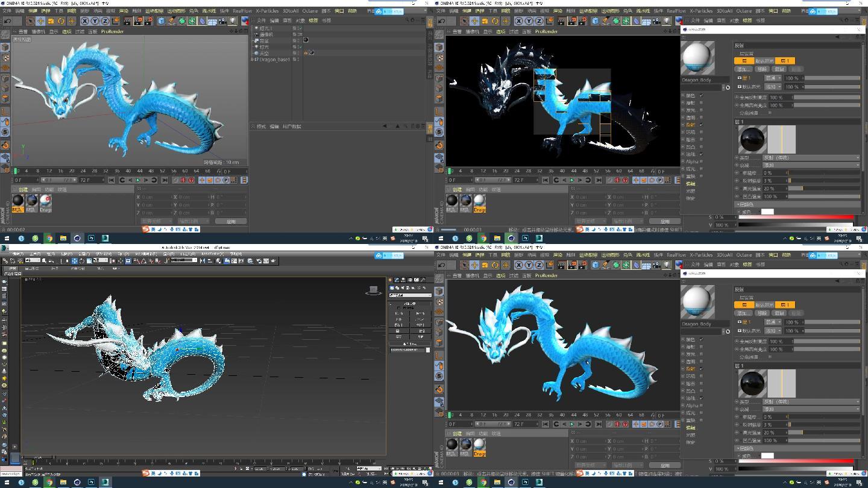Select the Rotate tool in top-left Cinema 4D
The height and width of the screenshot is (488, 868).
click(x=61, y=21)
